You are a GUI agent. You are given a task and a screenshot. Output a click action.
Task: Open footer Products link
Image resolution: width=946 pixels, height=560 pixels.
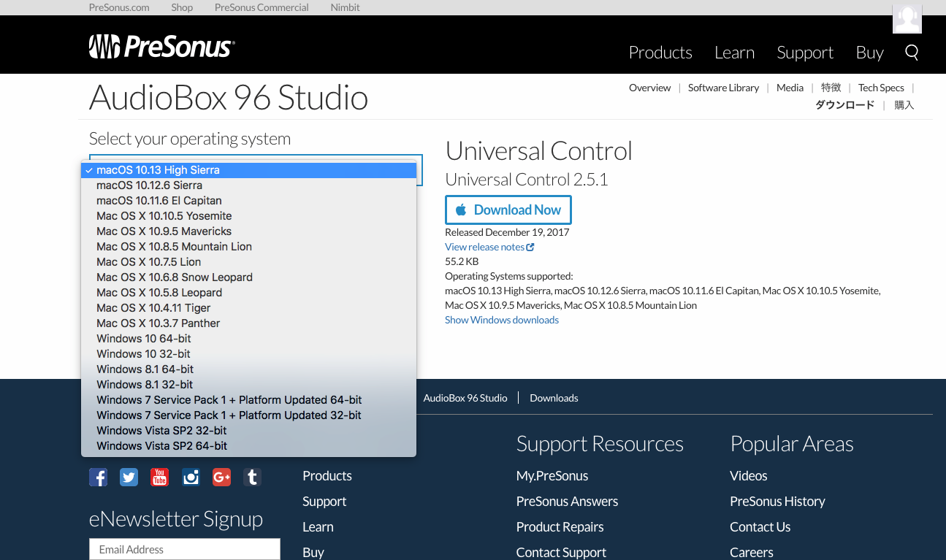pyautogui.click(x=327, y=476)
